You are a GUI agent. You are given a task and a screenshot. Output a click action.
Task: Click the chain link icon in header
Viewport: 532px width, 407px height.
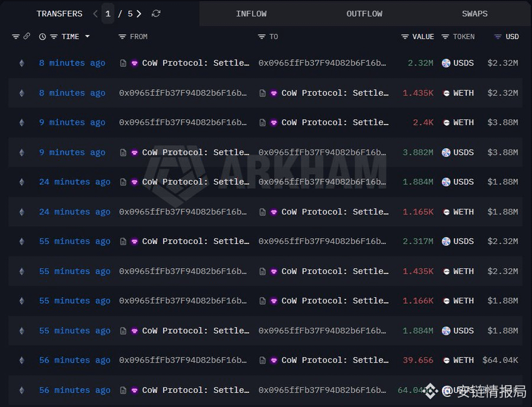tap(27, 36)
